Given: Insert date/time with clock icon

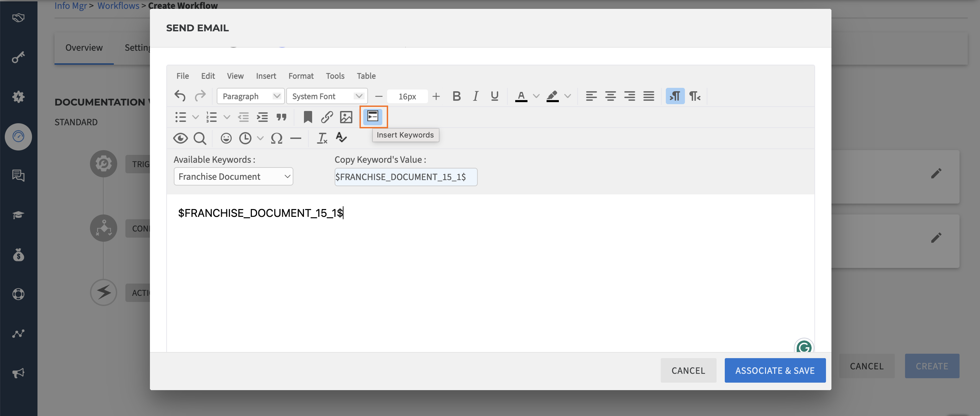Looking at the screenshot, I should pyautogui.click(x=245, y=138).
